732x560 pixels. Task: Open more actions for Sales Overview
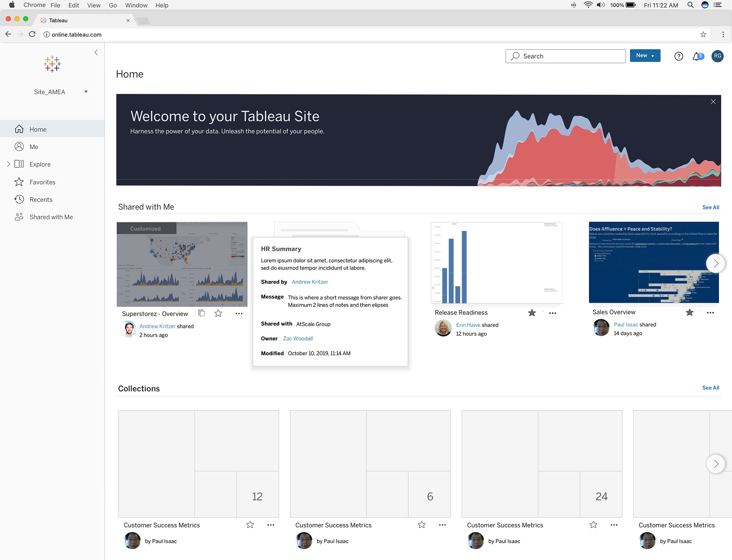[710, 313]
